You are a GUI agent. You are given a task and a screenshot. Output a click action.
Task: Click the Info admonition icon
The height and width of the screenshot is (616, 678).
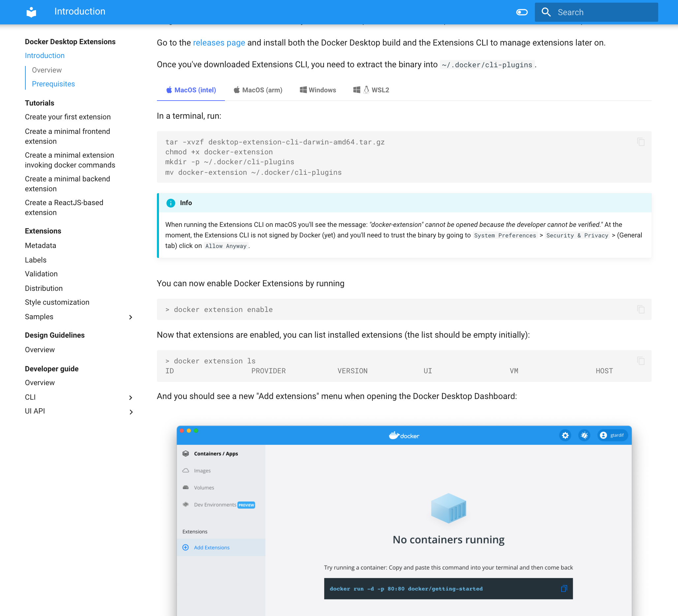(170, 203)
